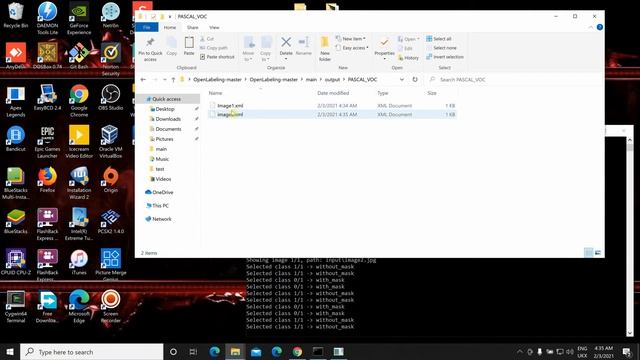The width and height of the screenshot is (640, 360).
Task: Switch to Details view layout icon
Action: pos(589,253)
